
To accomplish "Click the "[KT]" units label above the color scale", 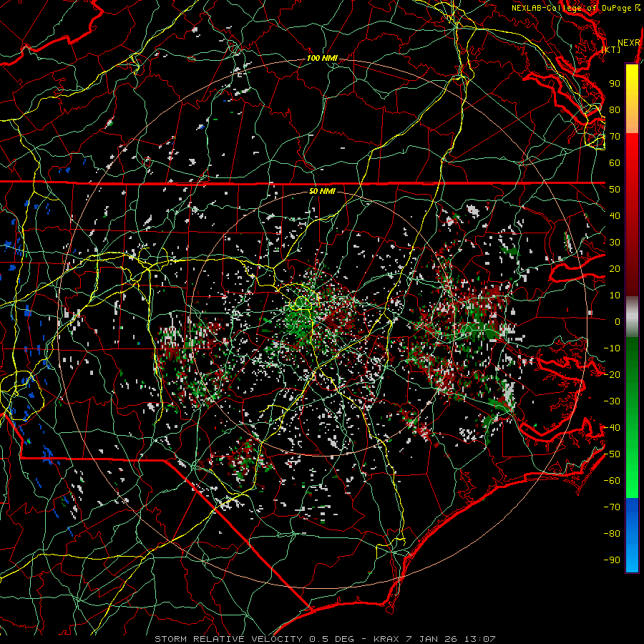I will click(x=611, y=49).
